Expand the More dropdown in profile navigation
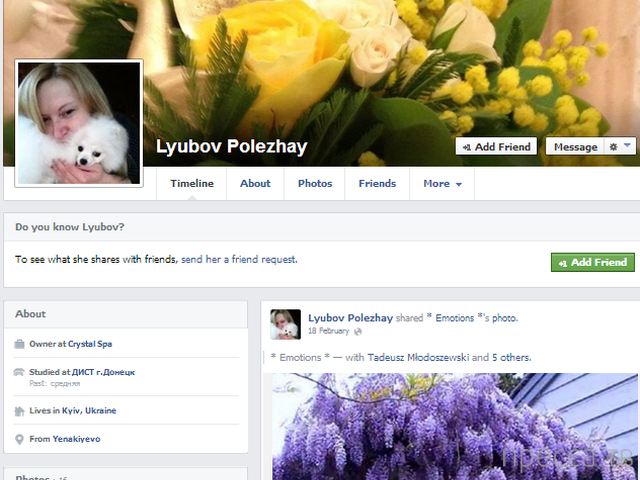The height and width of the screenshot is (480, 640). click(442, 184)
